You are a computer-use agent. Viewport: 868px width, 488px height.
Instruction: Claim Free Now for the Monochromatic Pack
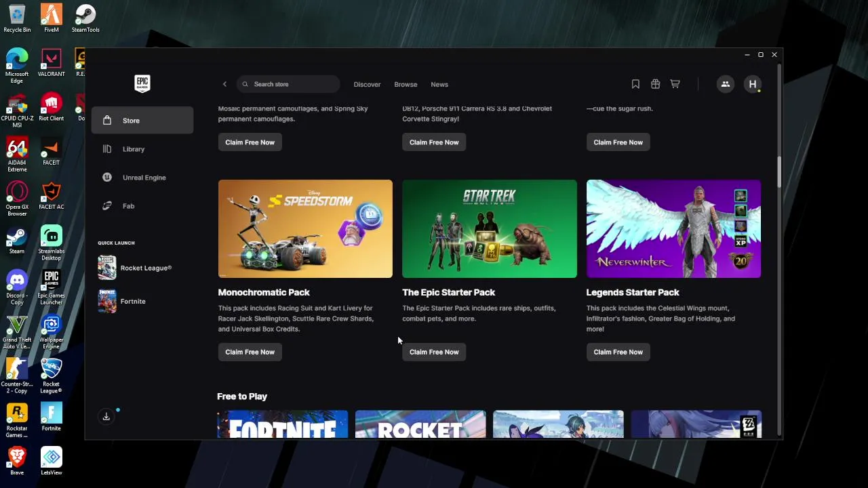pyautogui.click(x=250, y=352)
